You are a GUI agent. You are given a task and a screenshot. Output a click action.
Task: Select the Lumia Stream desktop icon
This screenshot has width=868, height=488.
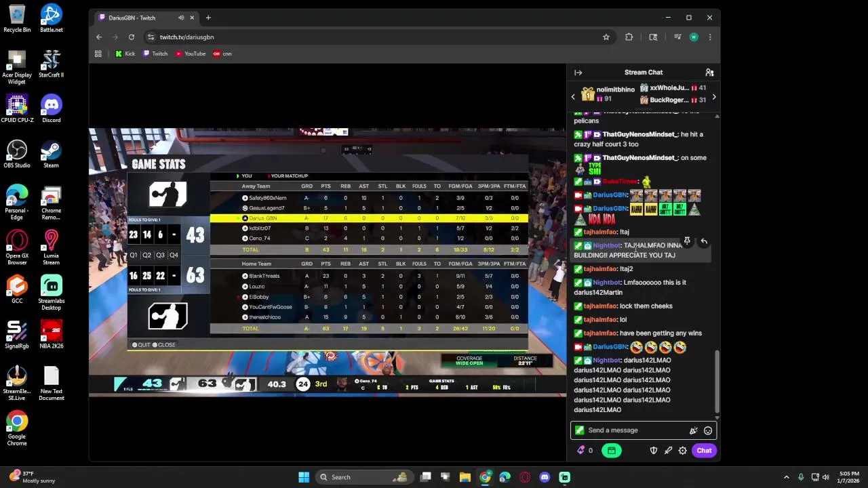pyautogui.click(x=51, y=247)
